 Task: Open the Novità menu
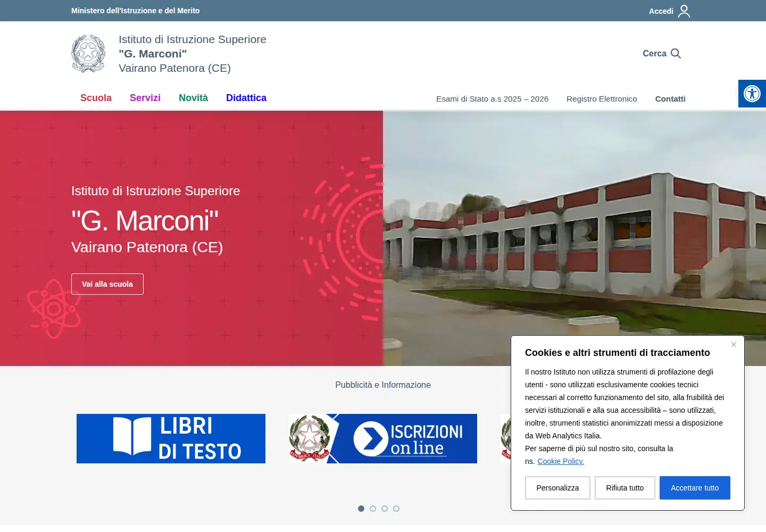193,98
